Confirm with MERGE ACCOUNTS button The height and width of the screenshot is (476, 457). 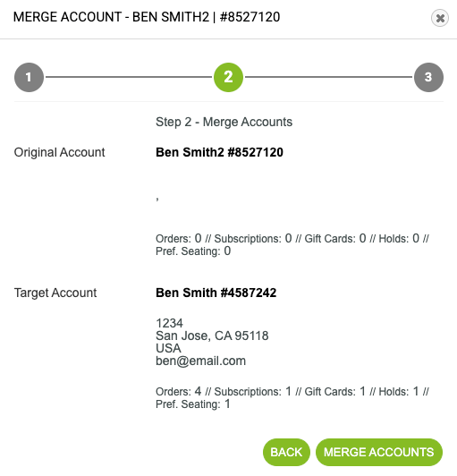pos(379,452)
